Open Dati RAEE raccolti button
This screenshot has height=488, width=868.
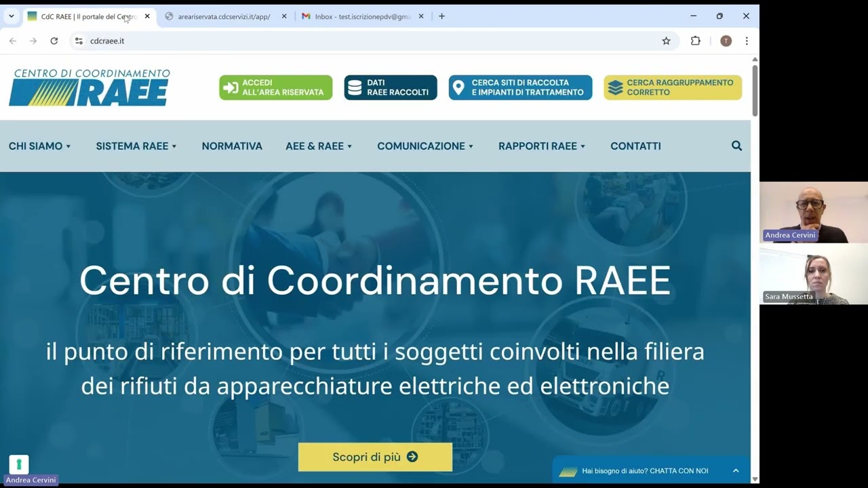tap(391, 87)
